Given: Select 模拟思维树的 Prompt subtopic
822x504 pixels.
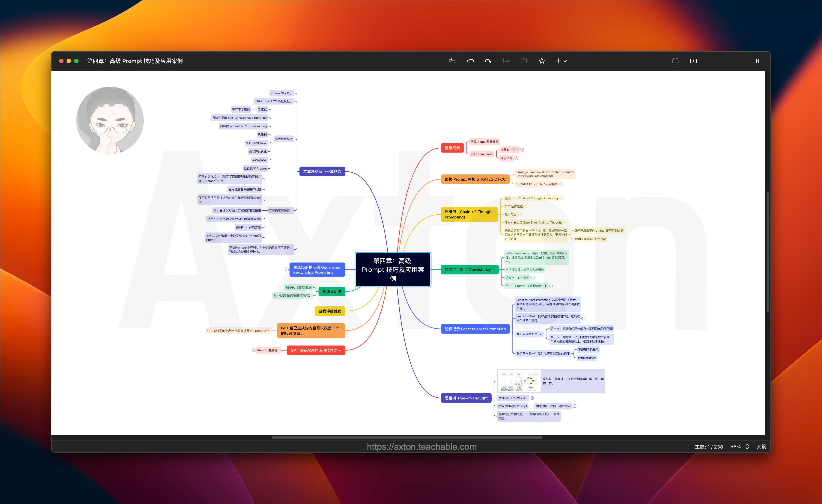Looking at the screenshot, I should coord(513,406).
